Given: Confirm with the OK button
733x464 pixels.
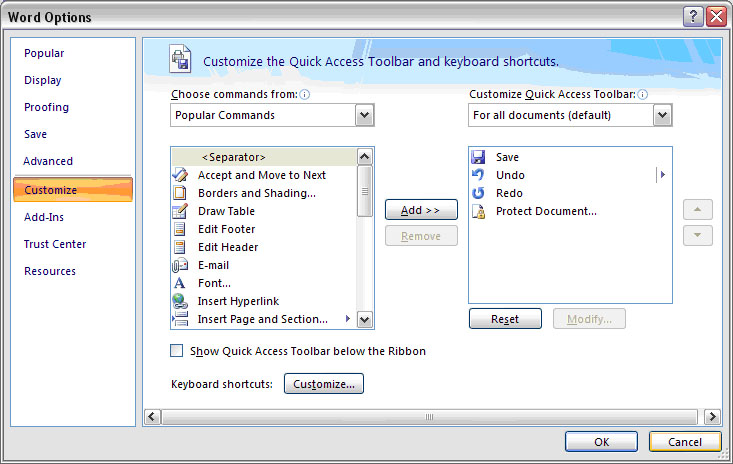Looking at the screenshot, I should [x=601, y=442].
